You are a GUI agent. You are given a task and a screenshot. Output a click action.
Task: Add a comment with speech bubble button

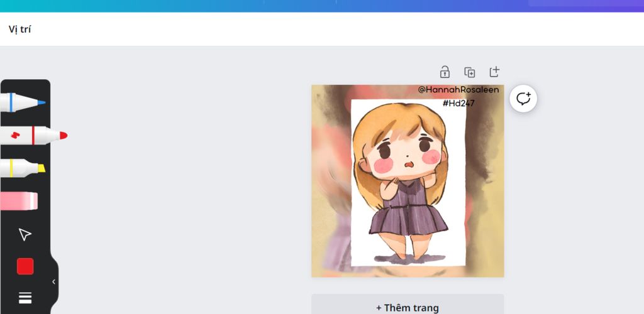tap(523, 99)
